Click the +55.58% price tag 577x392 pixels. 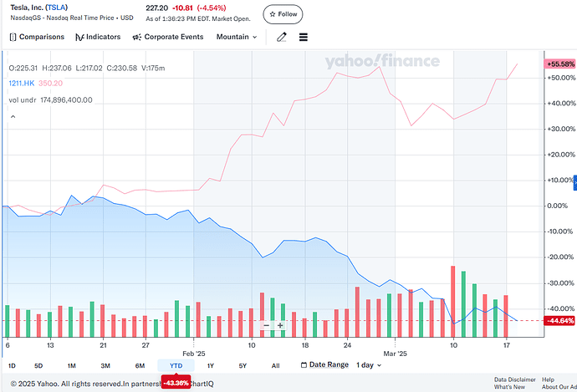point(559,64)
